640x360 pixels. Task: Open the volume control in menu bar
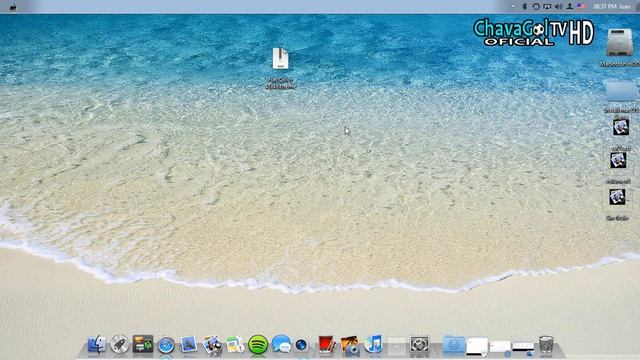[x=559, y=6]
